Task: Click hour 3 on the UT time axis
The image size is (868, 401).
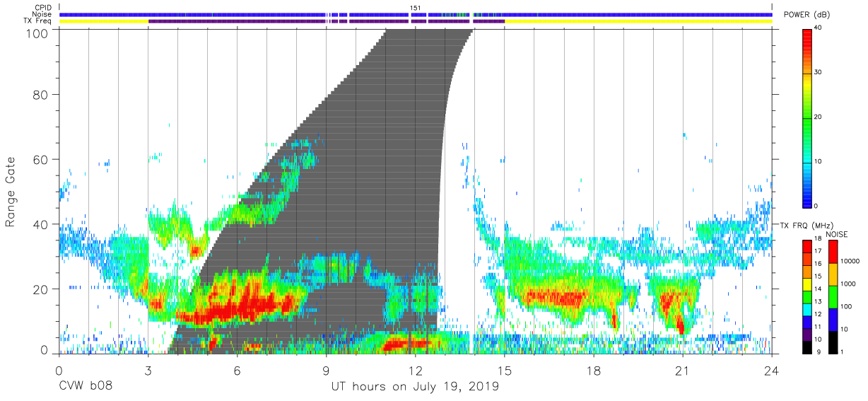Action: (148, 371)
